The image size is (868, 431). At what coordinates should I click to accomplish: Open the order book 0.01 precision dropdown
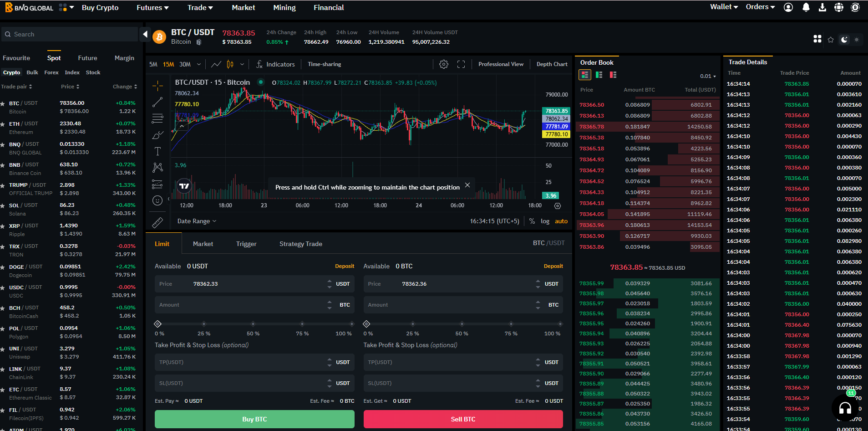708,76
